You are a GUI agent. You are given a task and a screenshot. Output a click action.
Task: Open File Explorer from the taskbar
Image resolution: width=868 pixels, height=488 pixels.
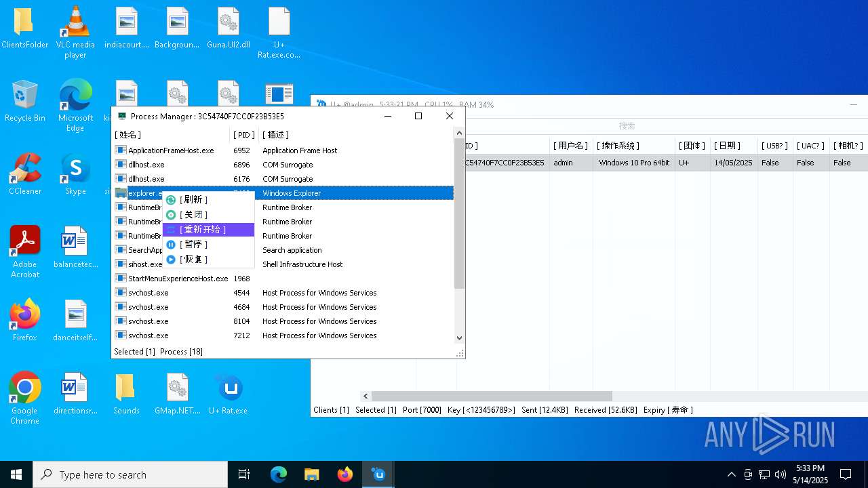pyautogui.click(x=312, y=474)
